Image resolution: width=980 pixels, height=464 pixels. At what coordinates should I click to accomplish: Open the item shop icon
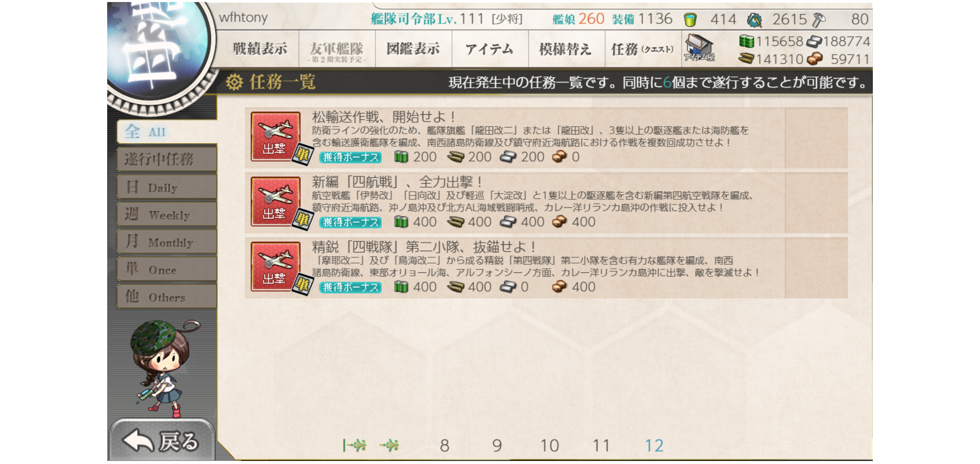(699, 48)
